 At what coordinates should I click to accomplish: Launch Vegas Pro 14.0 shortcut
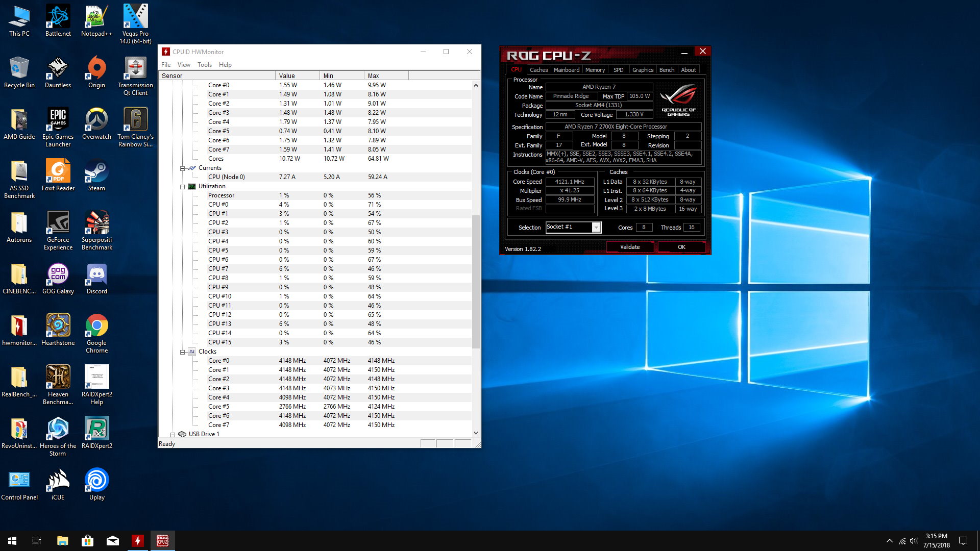pos(135,24)
